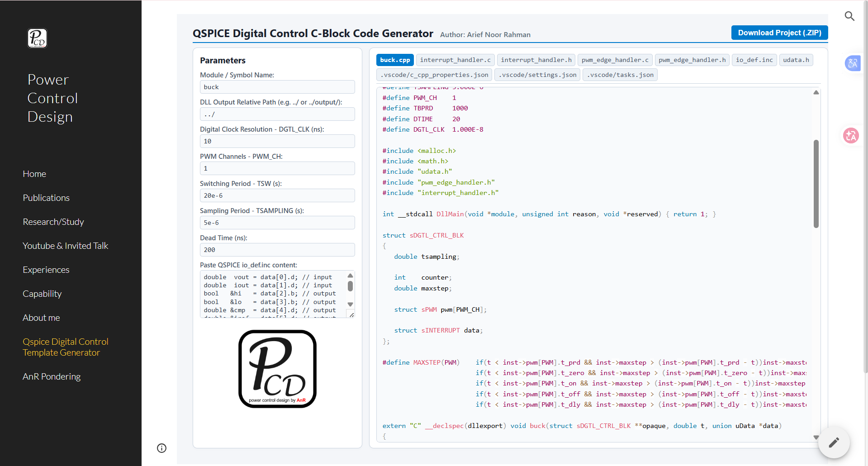Click the code viewer scroll down arrow
The height and width of the screenshot is (466, 868).
coord(816,437)
